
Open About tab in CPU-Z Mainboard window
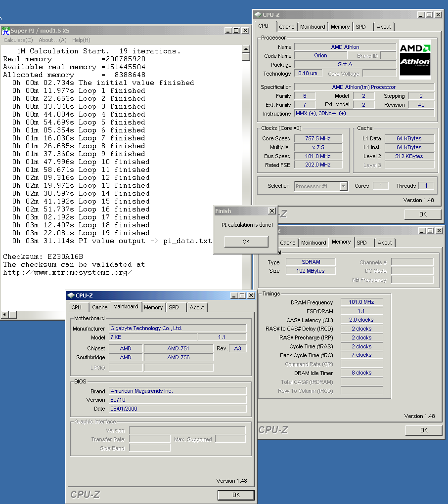click(197, 307)
